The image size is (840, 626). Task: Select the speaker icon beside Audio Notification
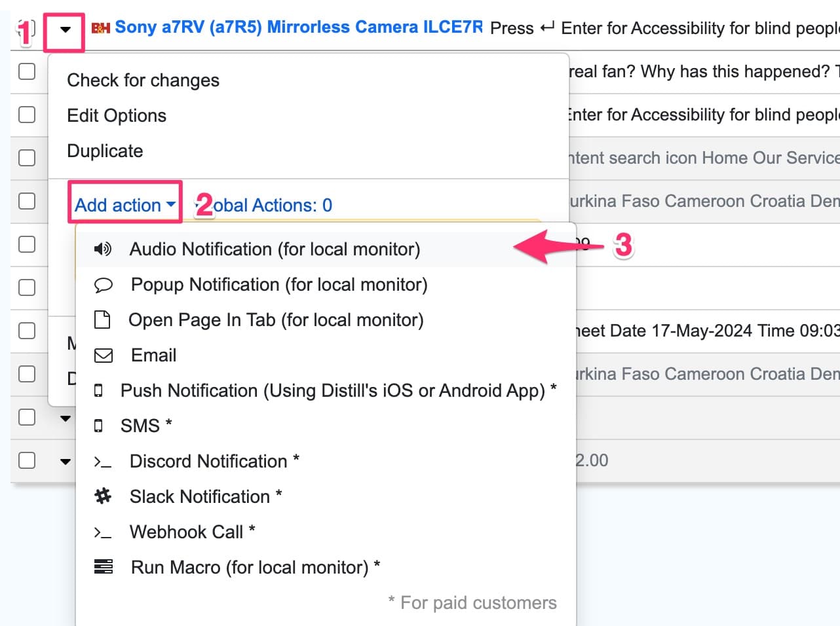click(103, 249)
